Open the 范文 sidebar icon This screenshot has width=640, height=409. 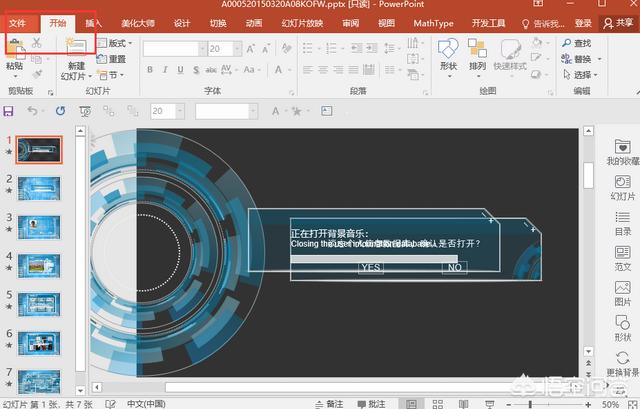tap(622, 258)
